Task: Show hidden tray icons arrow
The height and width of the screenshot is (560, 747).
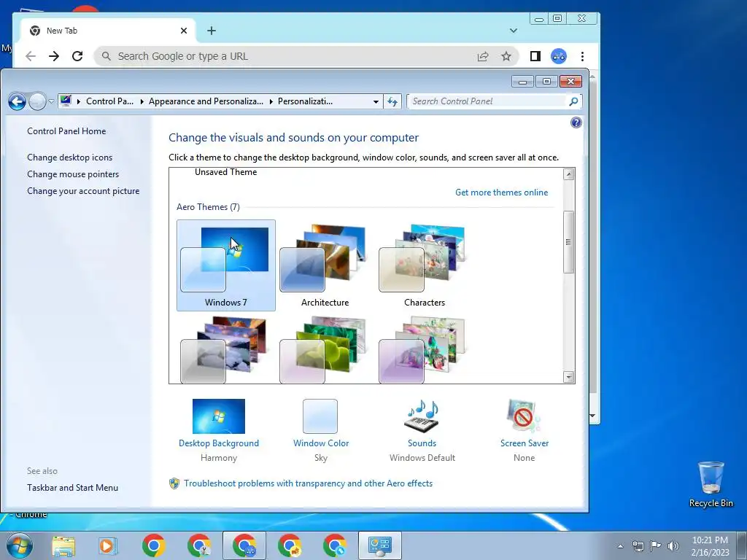Action: click(x=620, y=545)
